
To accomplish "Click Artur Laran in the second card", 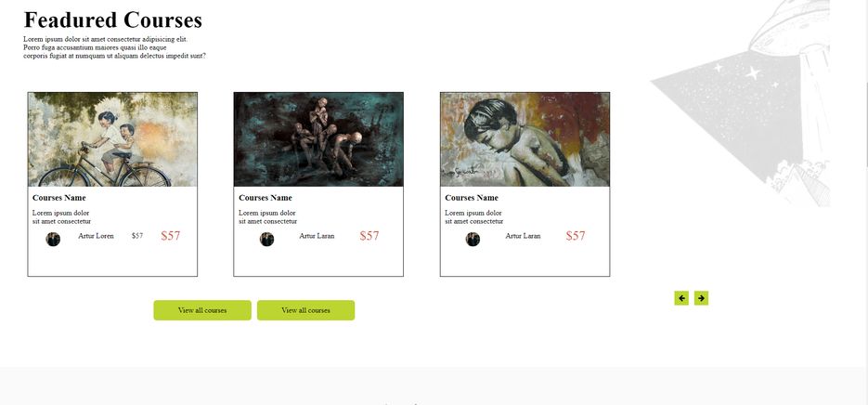I will (317, 236).
